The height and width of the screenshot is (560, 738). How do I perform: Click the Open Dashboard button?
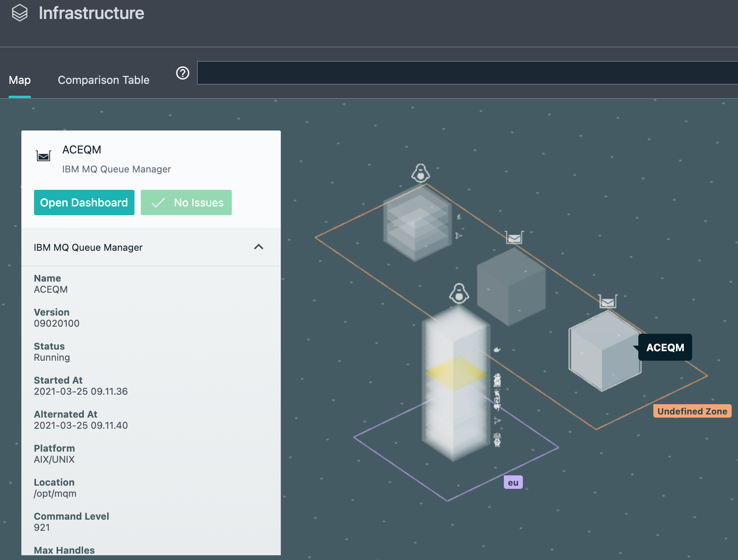coord(84,202)
